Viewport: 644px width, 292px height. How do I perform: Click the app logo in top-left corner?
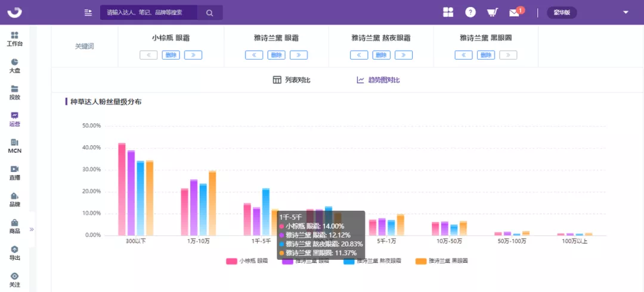14,13
